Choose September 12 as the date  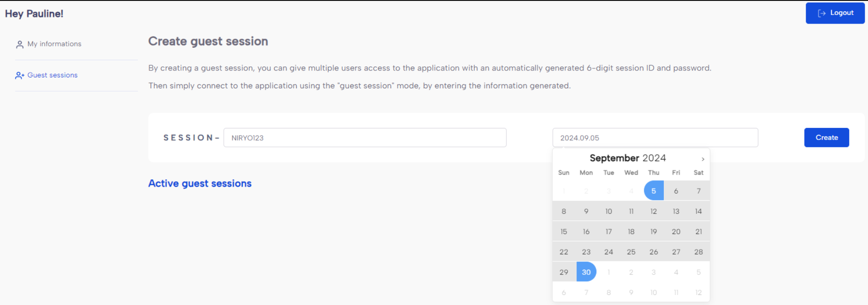coord(653,211)
